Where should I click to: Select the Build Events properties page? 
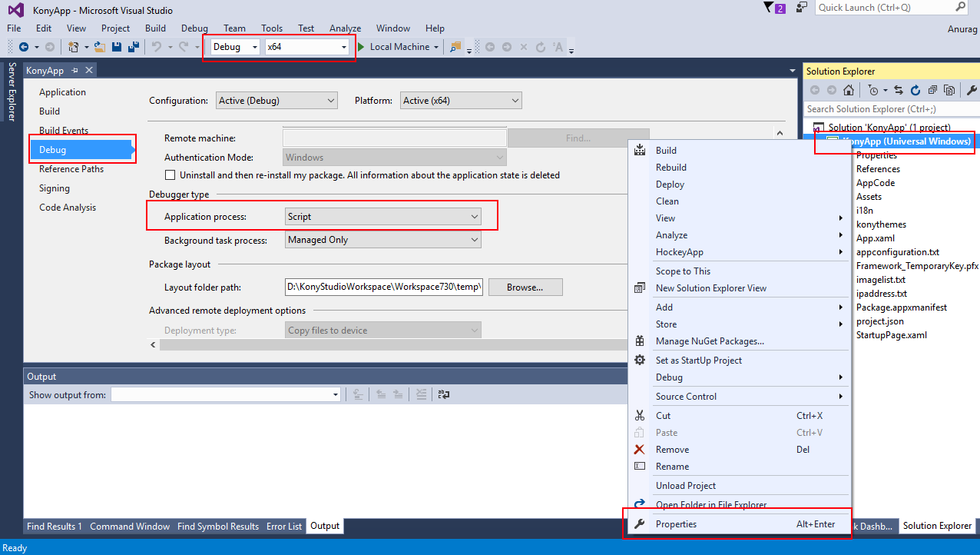click(x=64, y=131)
